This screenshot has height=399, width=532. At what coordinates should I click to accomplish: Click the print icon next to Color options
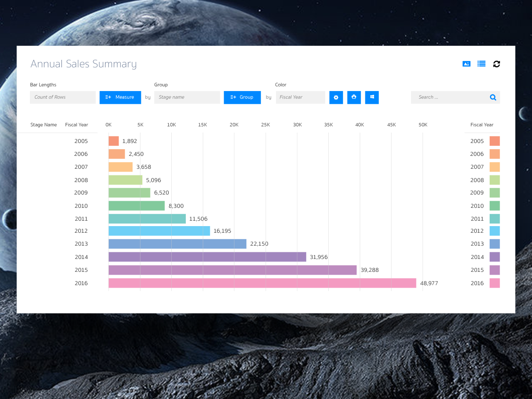354,97
